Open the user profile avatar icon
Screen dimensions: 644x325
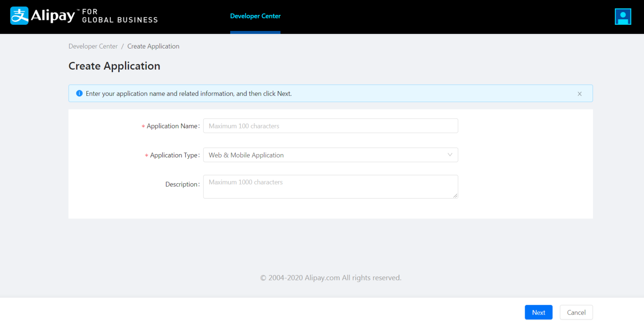[623, 16]
